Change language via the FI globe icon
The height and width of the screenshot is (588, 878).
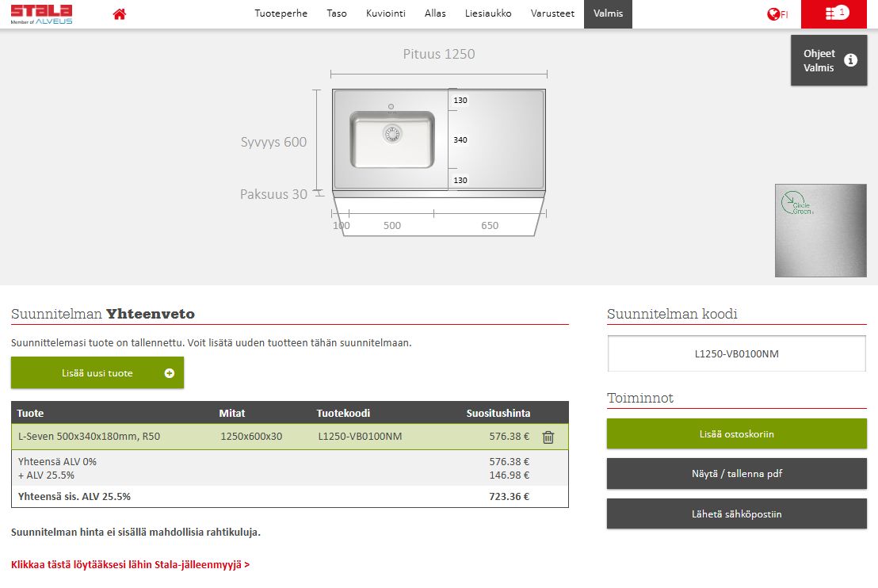777,14
